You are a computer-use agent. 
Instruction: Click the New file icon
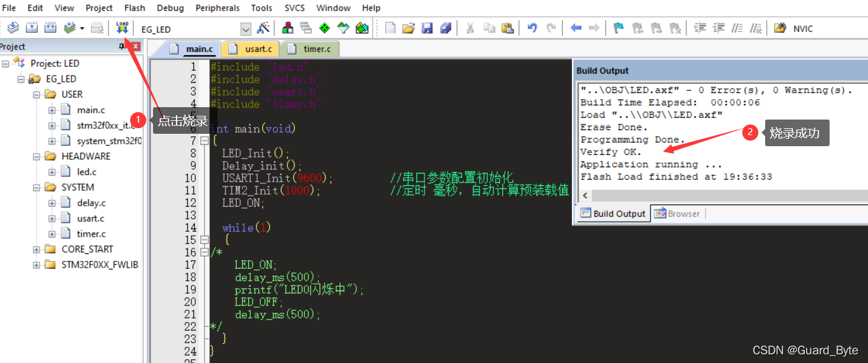[x=390, y=28]
